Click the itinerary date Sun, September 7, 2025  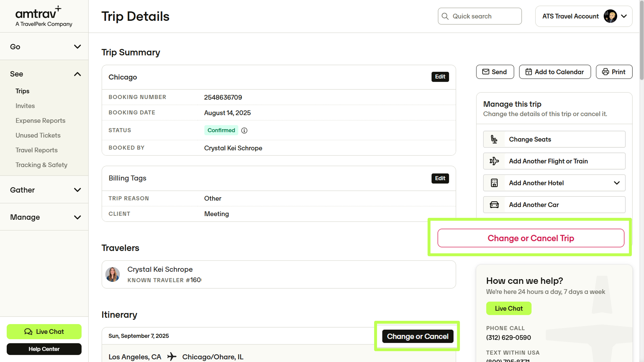139,336
